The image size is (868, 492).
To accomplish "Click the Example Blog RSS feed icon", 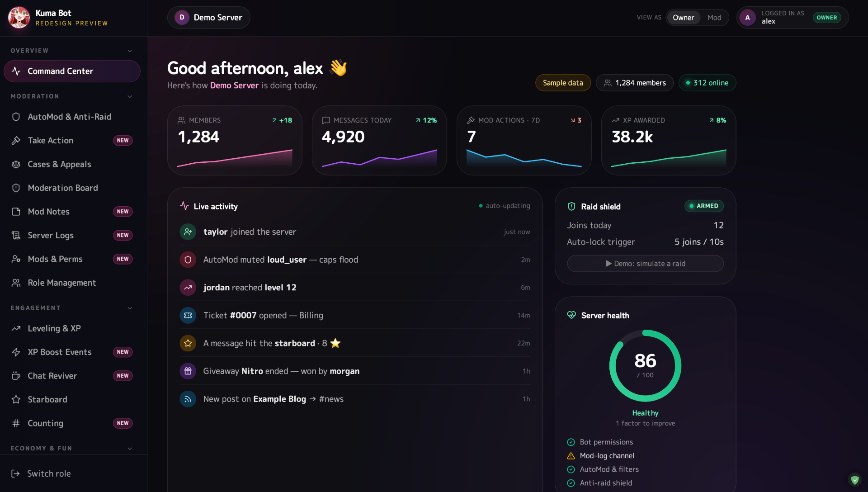I will click(188, 399).
